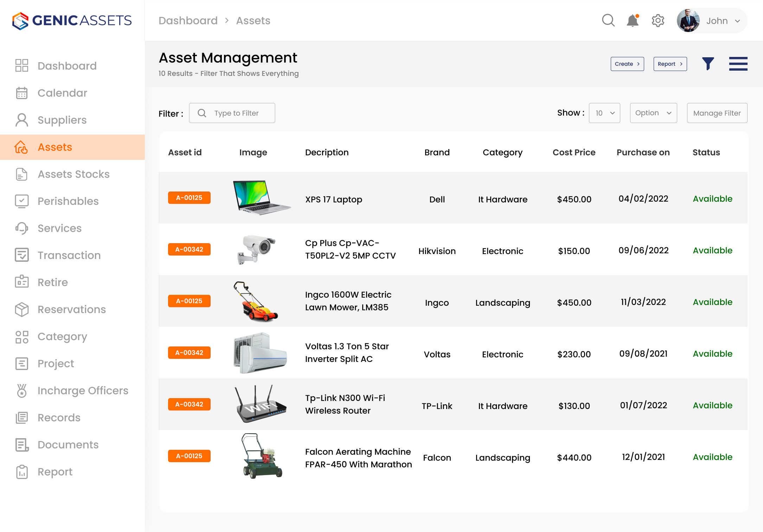Click the Category shapes icon in sidebar
Viewport: 763px width, 532px height.
click(x=22, y=336)
